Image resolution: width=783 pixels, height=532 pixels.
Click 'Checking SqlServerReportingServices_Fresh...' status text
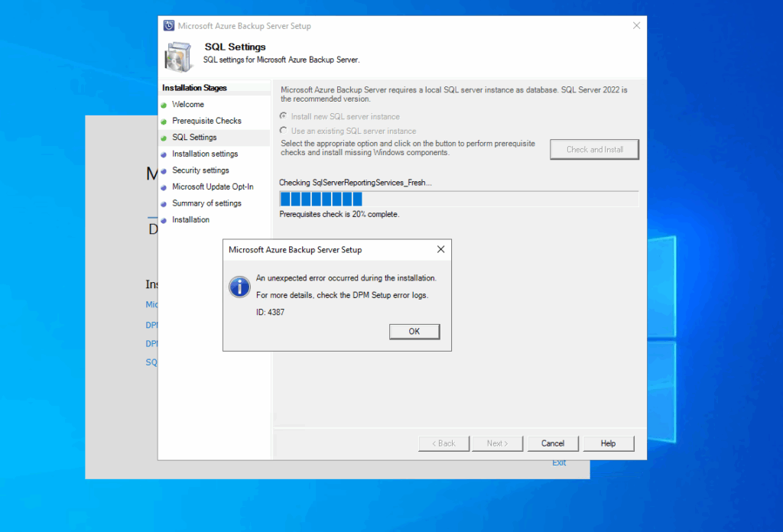coord(355,183)
